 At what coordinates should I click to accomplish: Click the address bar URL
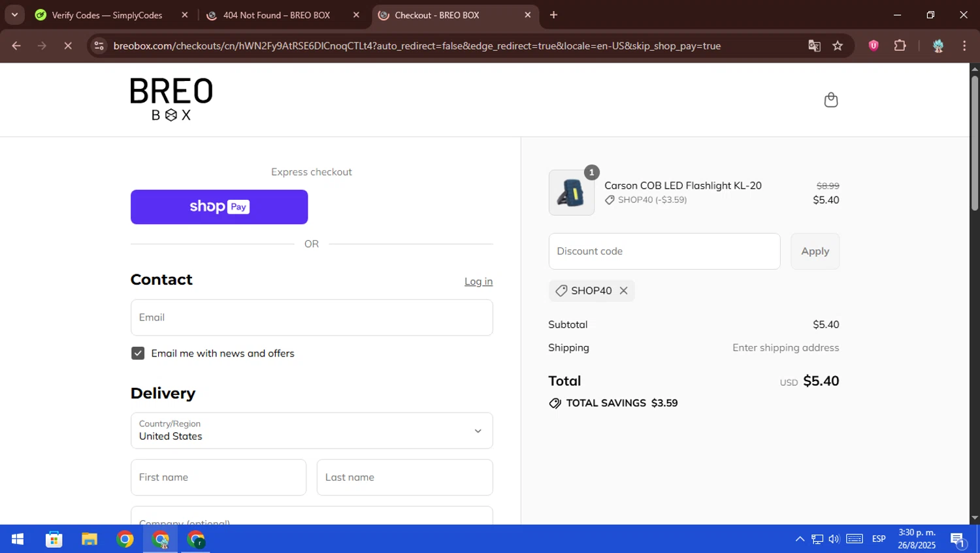click(417, 46)
